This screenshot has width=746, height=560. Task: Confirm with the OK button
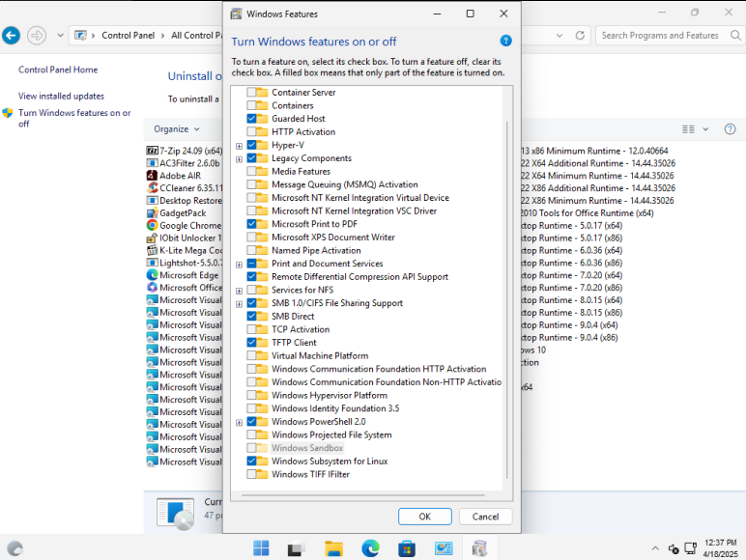point(425,517)
